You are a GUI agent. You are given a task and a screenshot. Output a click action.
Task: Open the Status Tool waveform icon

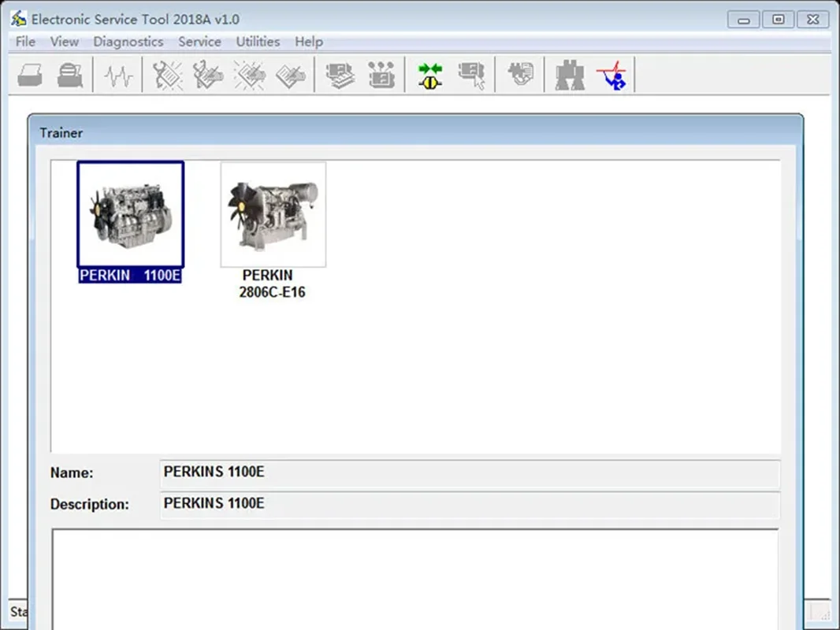[118, 76]
